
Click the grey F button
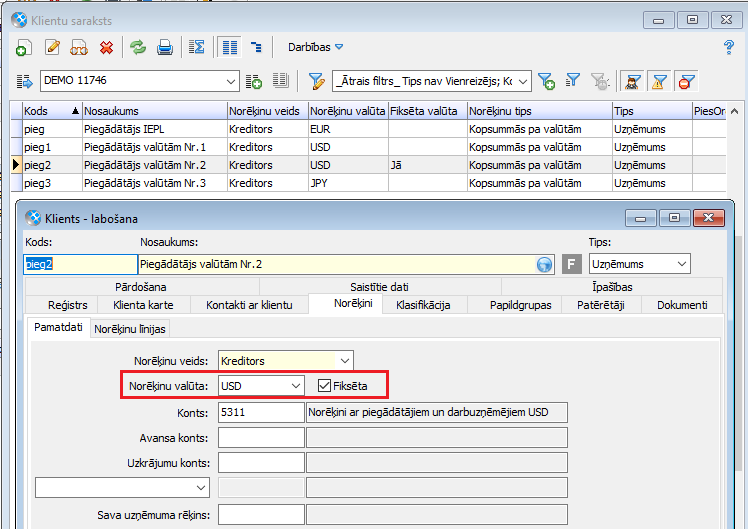pyautogui.click(x=571, y=264)
